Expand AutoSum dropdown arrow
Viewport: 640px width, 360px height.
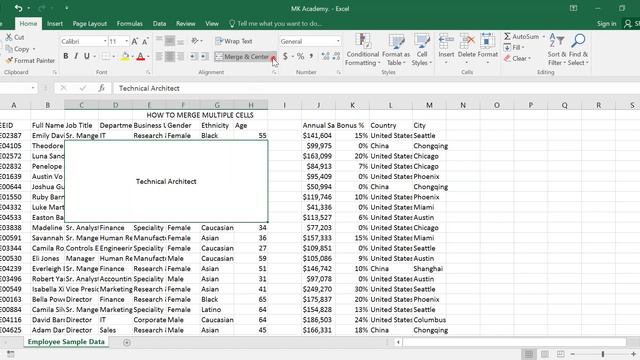[543, 37]
